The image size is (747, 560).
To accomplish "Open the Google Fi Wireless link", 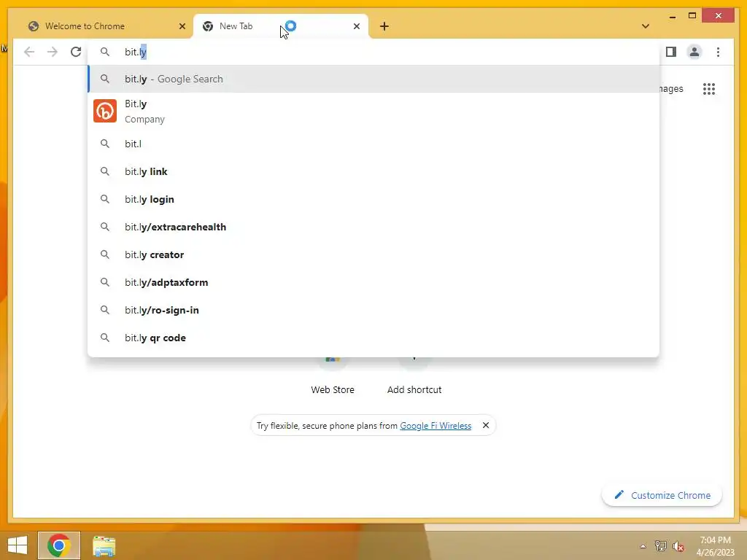I will (x=436, y=426).
